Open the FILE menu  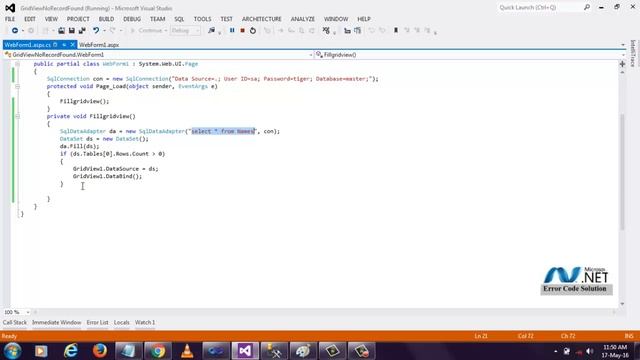(x=10, y=19)
